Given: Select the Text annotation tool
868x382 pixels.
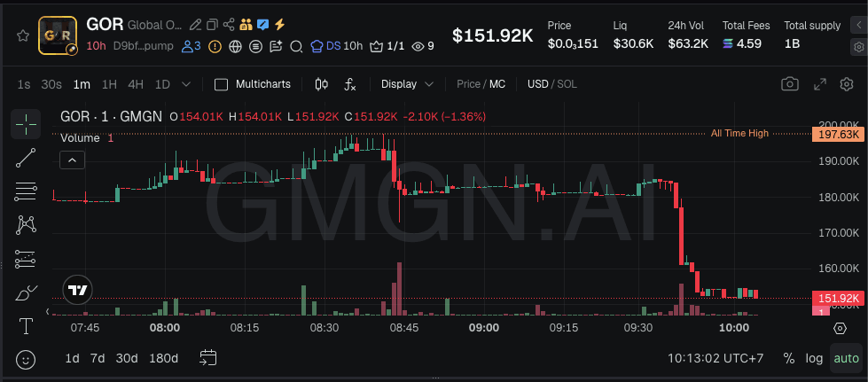Looking at the screenshot, I should point(26,326).
